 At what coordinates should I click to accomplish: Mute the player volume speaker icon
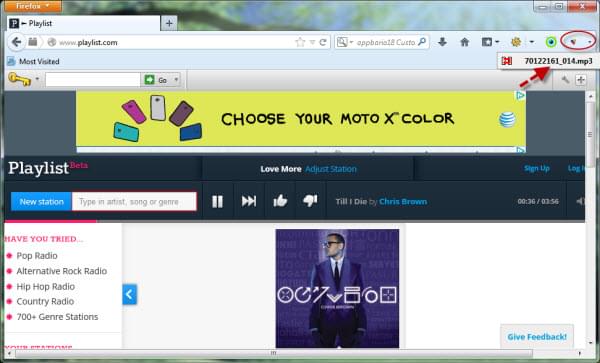pos(580,201)
